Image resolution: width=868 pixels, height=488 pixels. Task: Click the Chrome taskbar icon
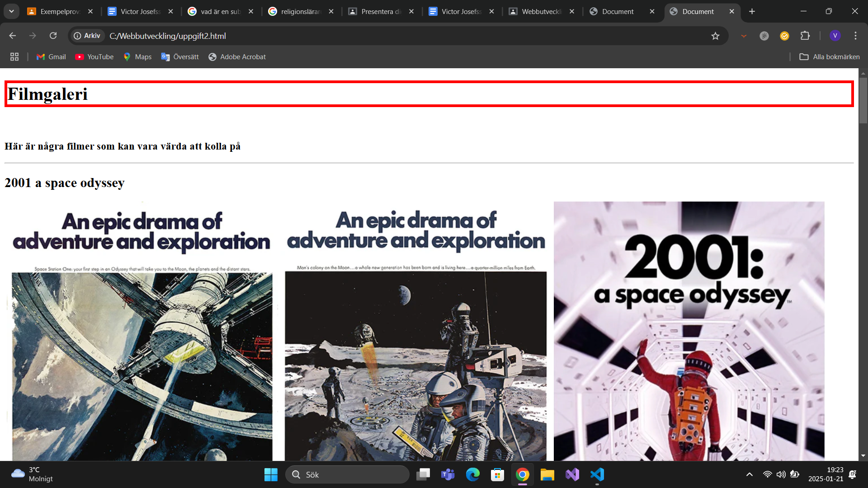tap(523, 474)
